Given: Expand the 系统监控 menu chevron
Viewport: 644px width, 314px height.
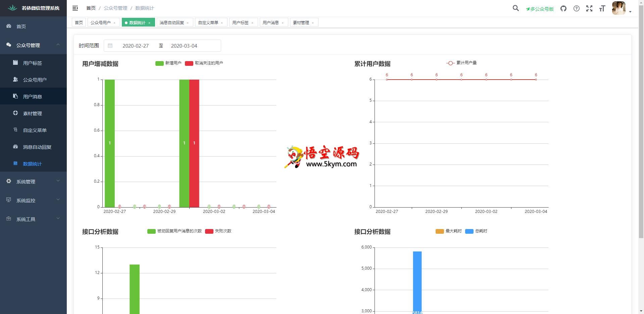Looking at the screenshot, I should (x=58, y=200).
